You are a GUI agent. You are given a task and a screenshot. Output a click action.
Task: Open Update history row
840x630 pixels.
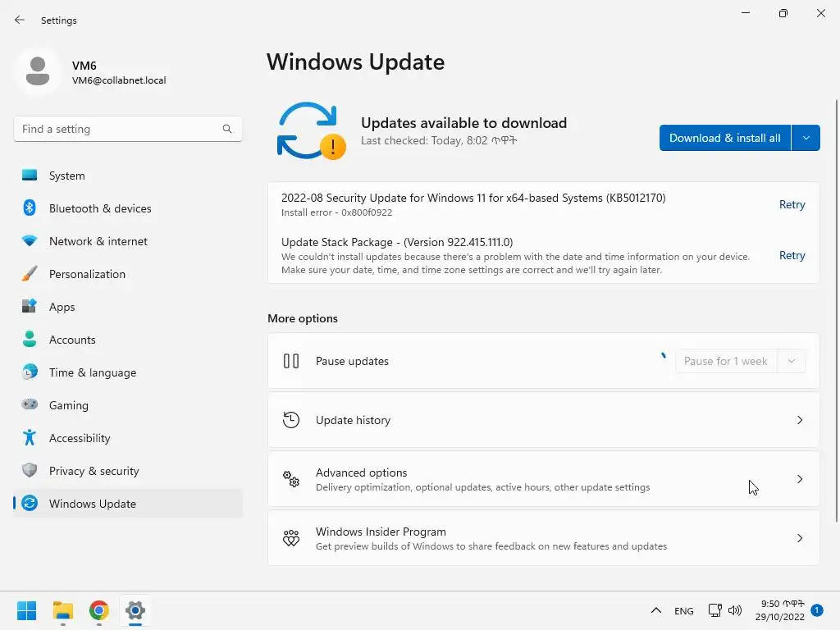point(543,420)
